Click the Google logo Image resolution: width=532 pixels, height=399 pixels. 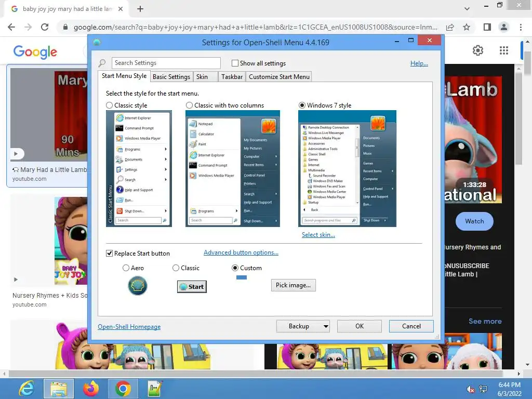[35, 52]
